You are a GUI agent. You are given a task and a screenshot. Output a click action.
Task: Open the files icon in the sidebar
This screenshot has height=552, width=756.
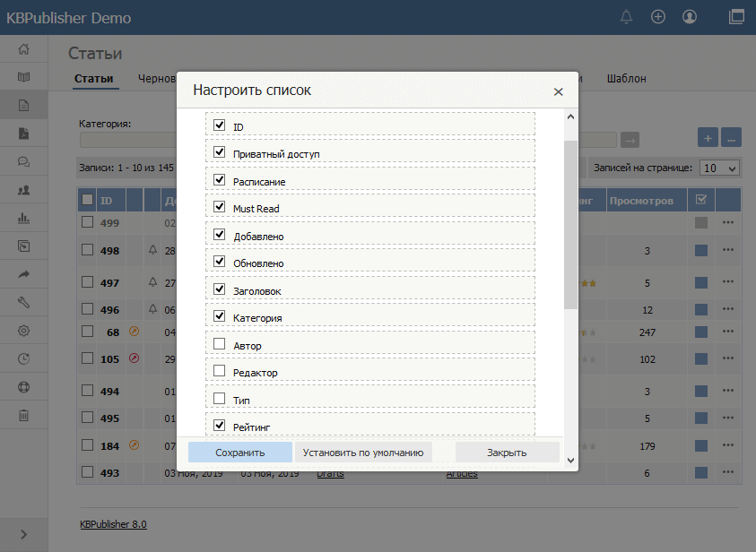23,134
